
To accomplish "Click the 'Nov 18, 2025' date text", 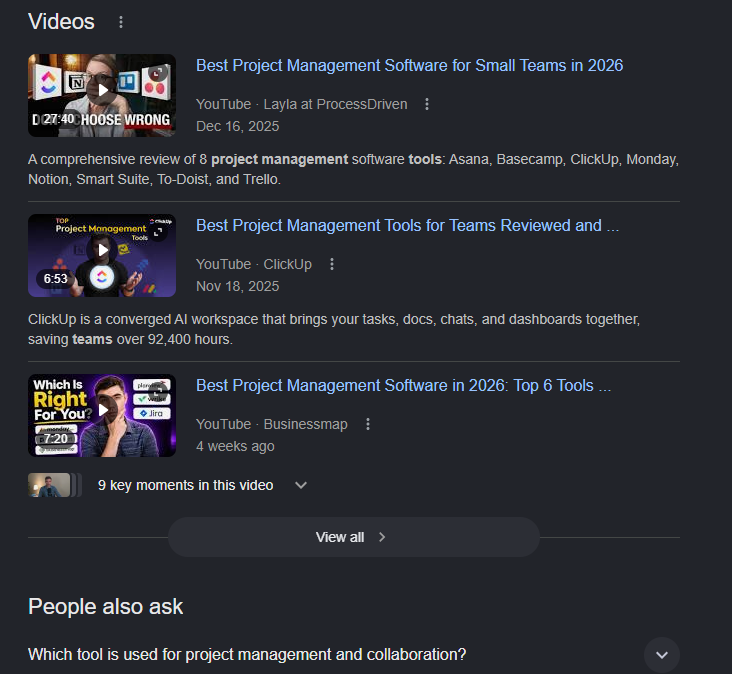I will (x=238, y=286).
